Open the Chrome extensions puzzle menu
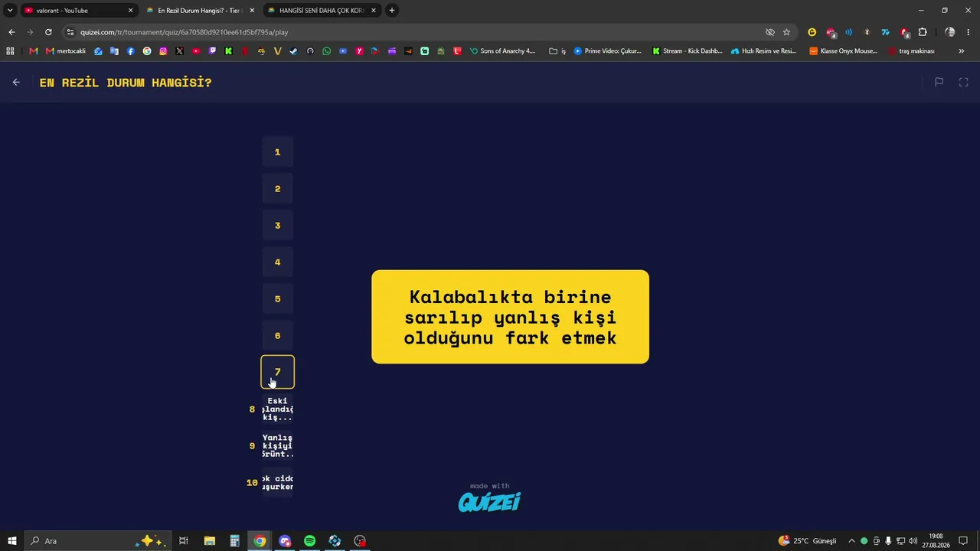 tap(923, 32)
